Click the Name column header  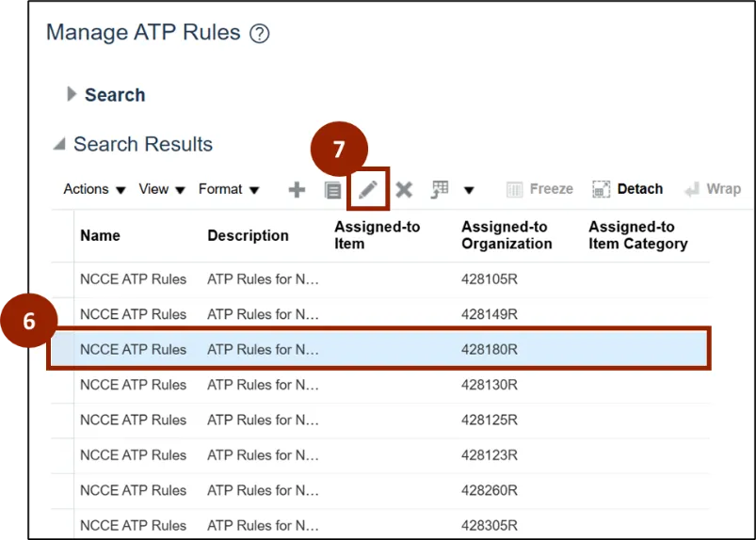[100, 236]
